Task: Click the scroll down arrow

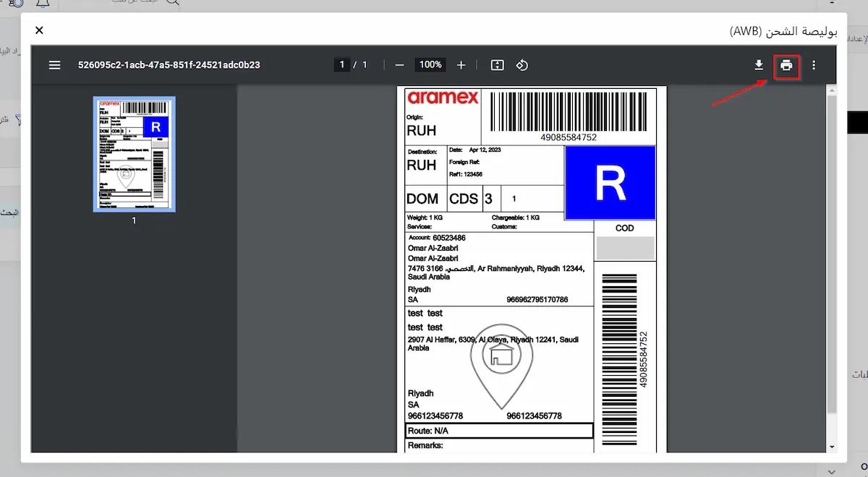Action: click(832, 447)
